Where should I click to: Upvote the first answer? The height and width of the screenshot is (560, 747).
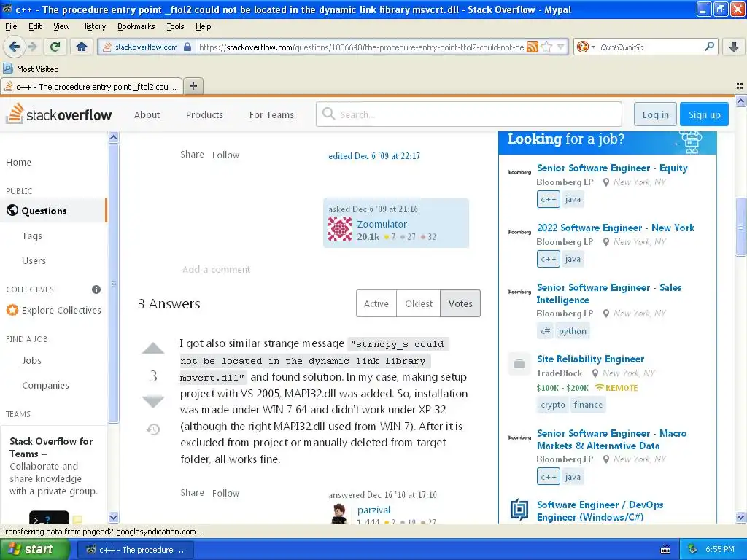coord(153,348)
